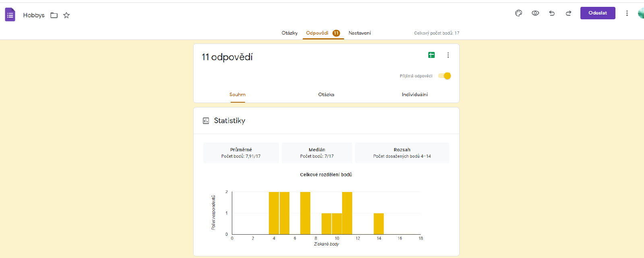The image size is (644, 258).
Task: Switch to the Otázky tab
Action: [289, 33]
